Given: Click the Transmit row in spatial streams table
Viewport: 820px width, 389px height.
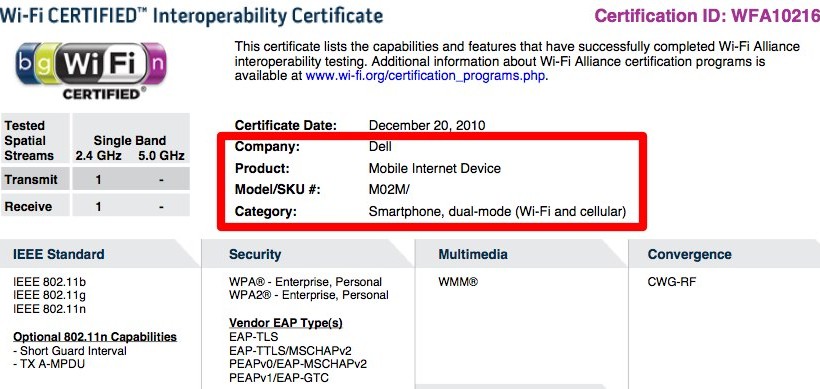Looking at the screenshot, I should tap(95, 180).
